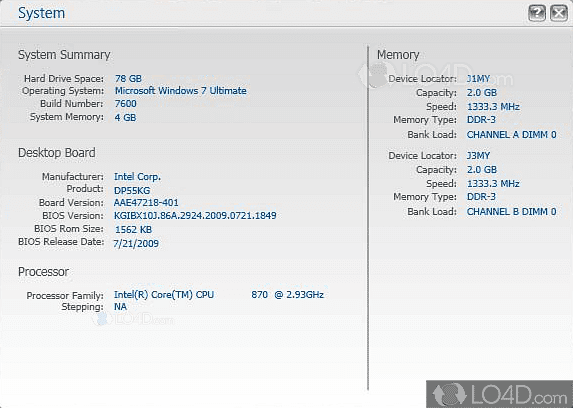Select device locator J3MY
This screenshot has width=573, height=408.
[x=478, y=155]
